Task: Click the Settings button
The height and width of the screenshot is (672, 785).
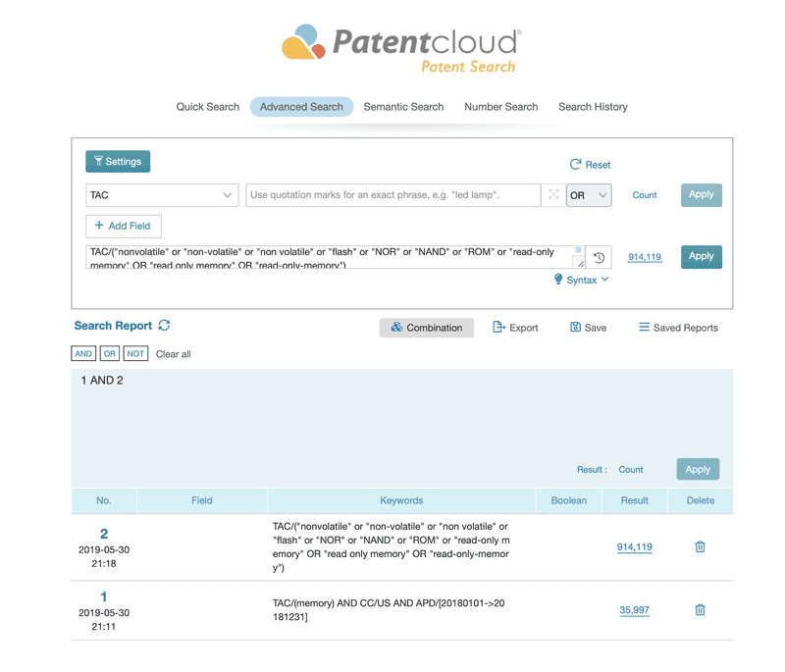Action: pyautogui.click(x=118, y=162)
